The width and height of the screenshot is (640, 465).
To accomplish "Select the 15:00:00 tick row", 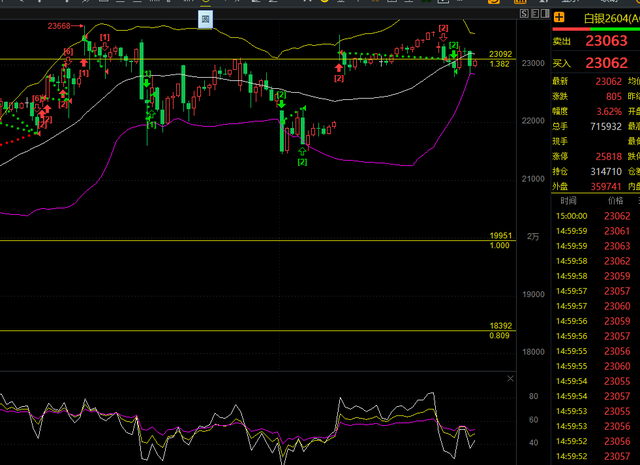I will 596,216.
